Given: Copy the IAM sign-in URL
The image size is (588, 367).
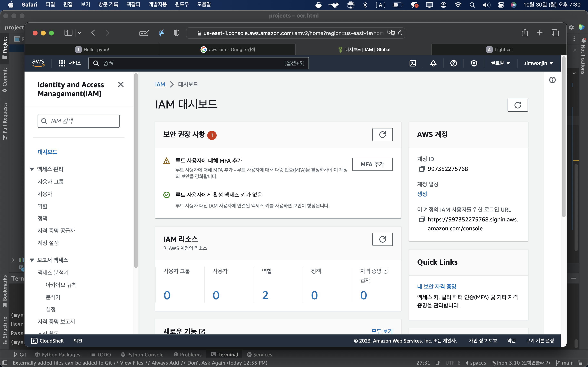Looking at the screenshot, I should [x=422, y=219].
